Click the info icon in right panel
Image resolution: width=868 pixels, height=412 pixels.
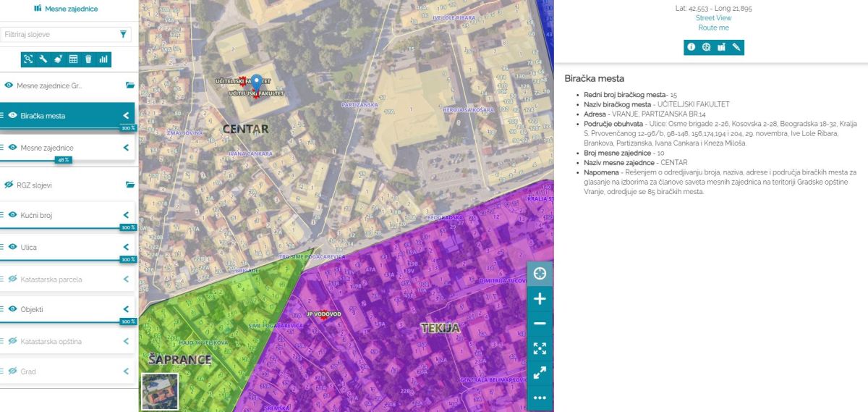(x=691, y=47)
